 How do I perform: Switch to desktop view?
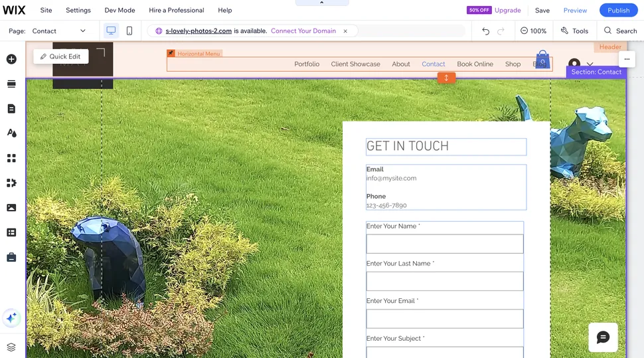click(111, 31)
